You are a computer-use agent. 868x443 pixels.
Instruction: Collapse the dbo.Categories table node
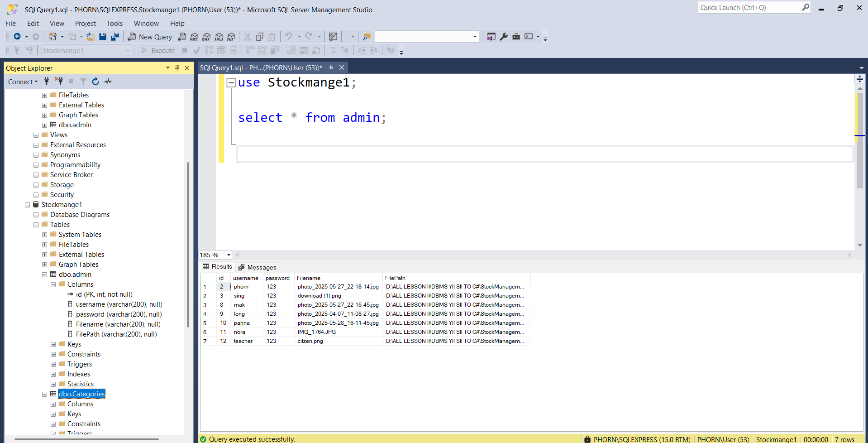44,394
